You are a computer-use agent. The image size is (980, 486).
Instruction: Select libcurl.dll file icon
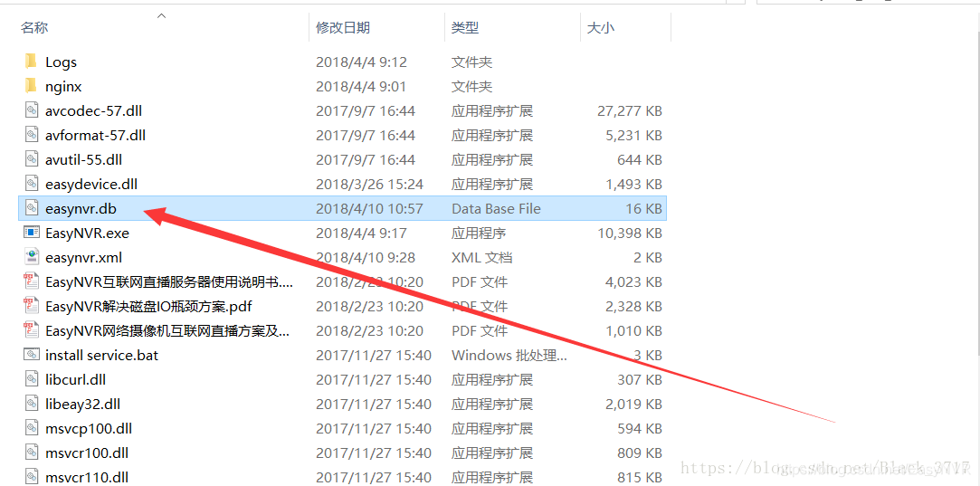[32, 379]
